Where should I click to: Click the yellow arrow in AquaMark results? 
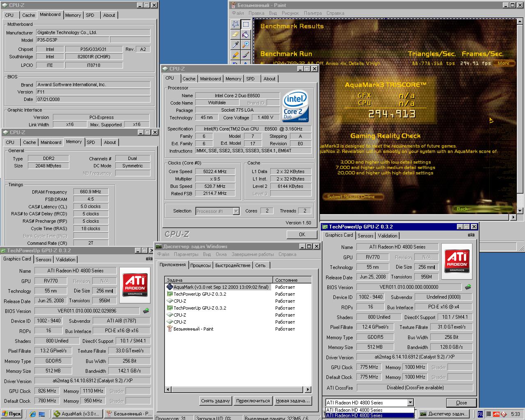491,120
